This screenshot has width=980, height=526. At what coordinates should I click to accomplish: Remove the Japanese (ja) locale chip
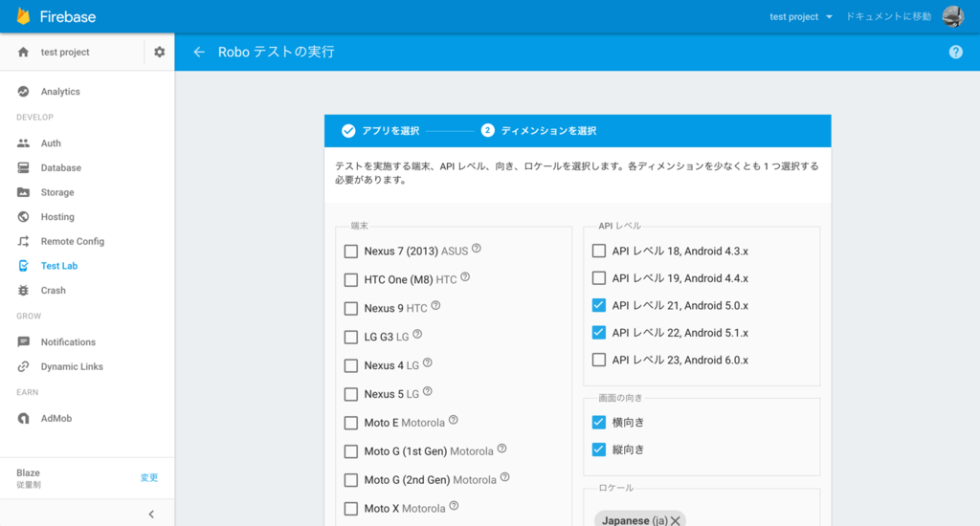[x=676, y=521]
